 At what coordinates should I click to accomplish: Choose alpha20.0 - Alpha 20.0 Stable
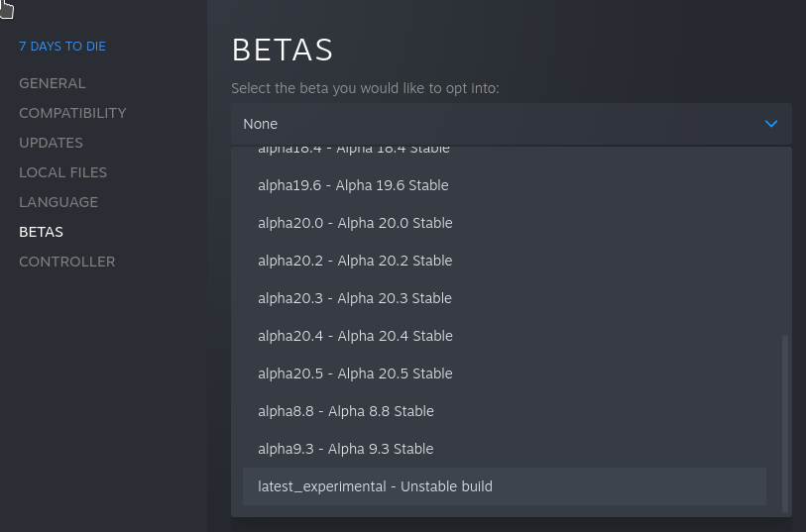tap(355, 223)
